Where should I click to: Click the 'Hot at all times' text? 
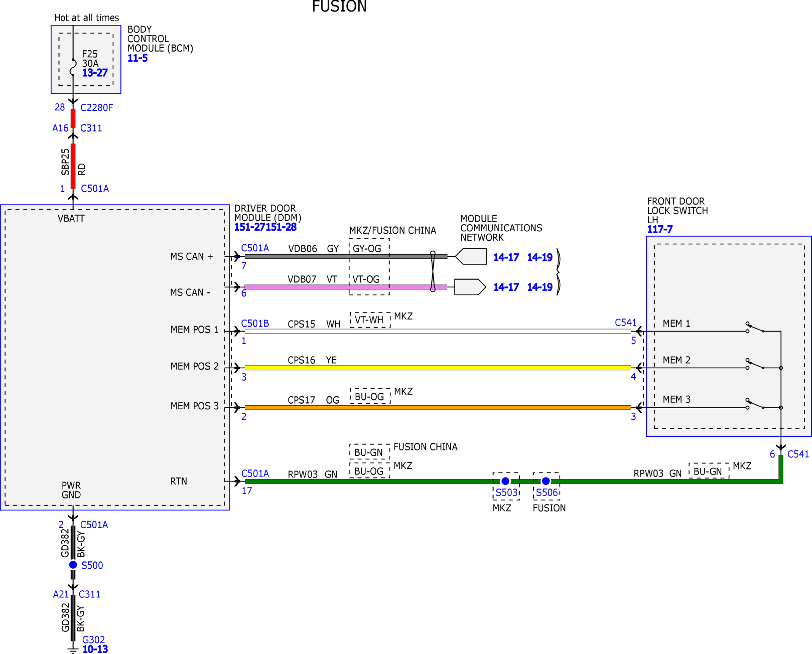coord(87,18)
